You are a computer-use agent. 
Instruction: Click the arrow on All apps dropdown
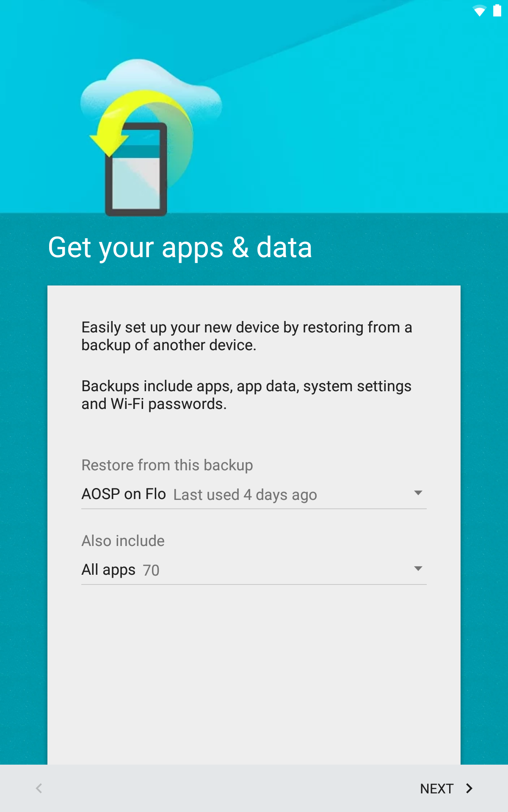click(418, 569)
